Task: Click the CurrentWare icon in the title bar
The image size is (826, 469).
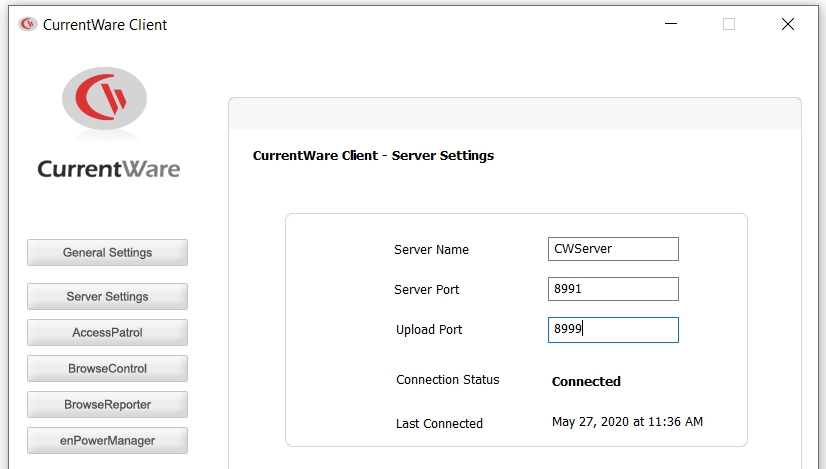Action: point(27,24)
